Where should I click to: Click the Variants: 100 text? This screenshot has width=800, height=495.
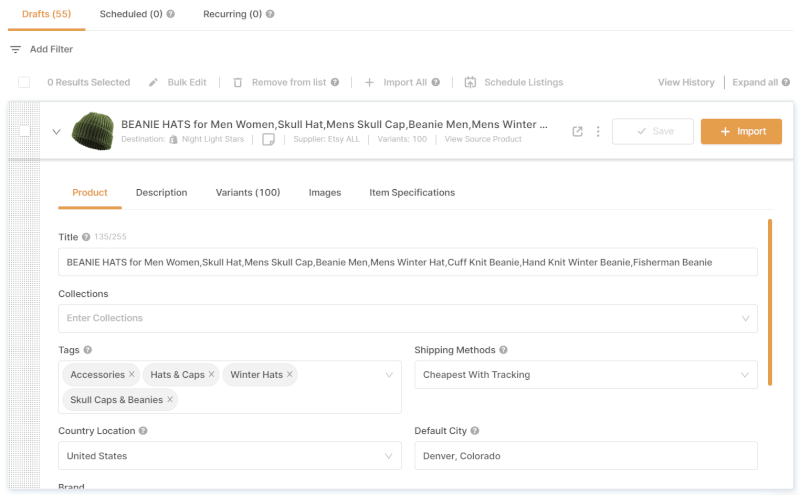[x=402, y=139]
